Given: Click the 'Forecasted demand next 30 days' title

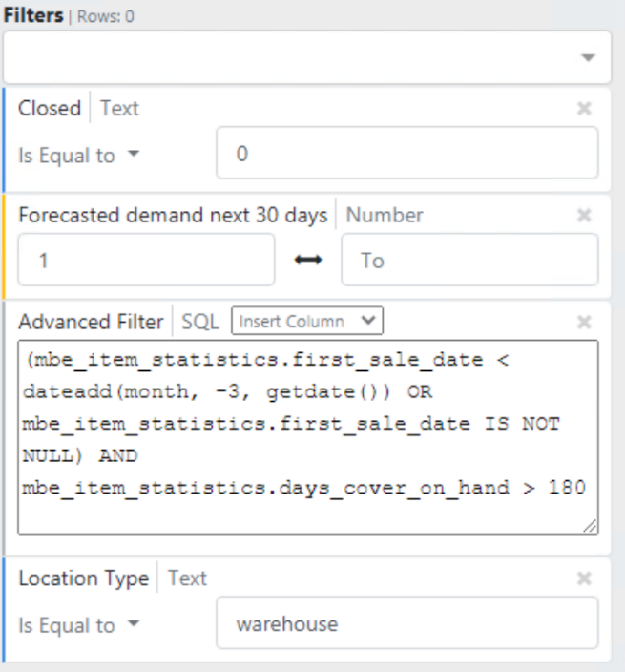Looking at the screenshot, I should pos(172,216).
